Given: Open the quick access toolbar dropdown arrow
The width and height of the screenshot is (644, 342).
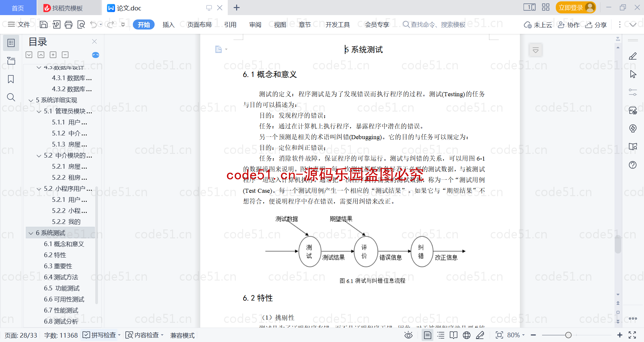Looking at the screenshot, I should (x=123, y=24).
